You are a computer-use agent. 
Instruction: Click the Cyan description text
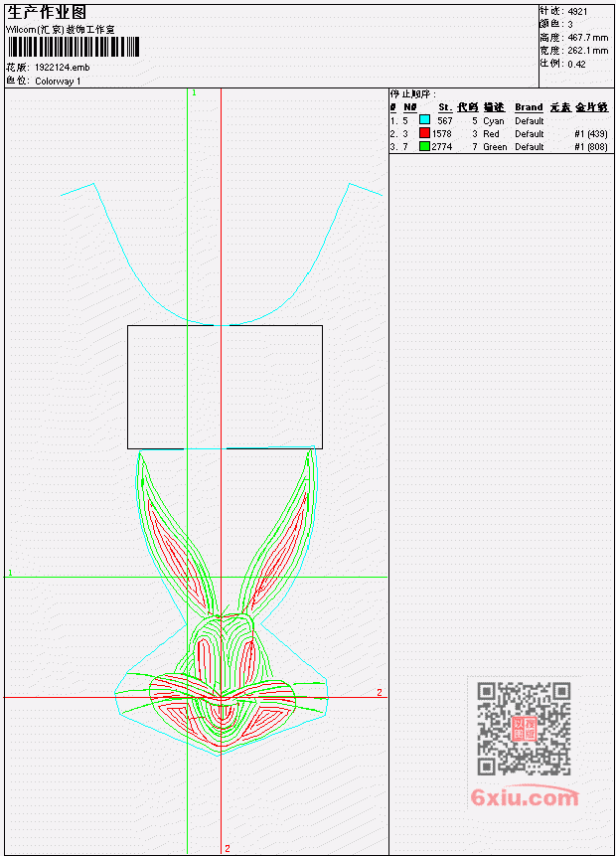tap(493, 120)
